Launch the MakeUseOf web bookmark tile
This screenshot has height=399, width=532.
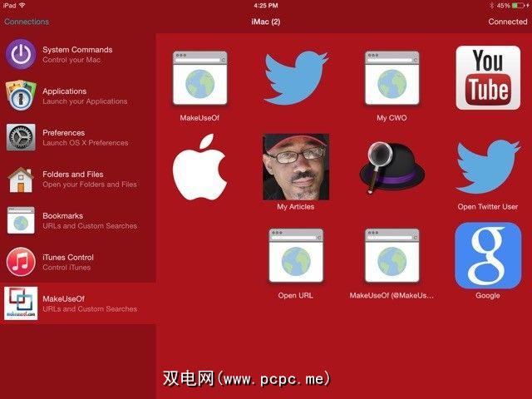click(199, 78)
